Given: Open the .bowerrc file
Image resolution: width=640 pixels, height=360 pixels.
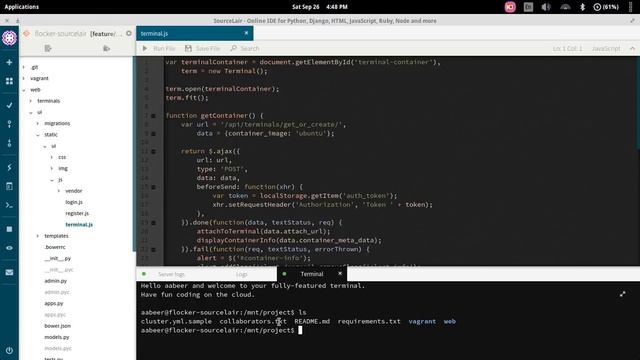Looking at the screenshot, I should point(55,247).
